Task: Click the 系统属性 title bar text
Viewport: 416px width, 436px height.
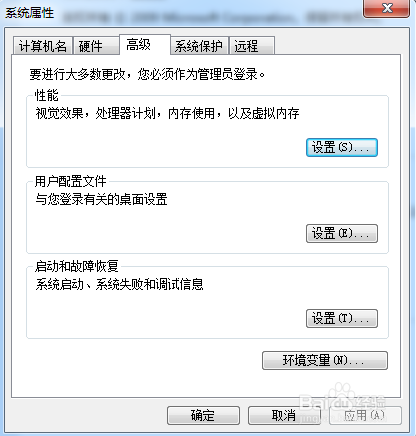Action: (x=29, y=13)
